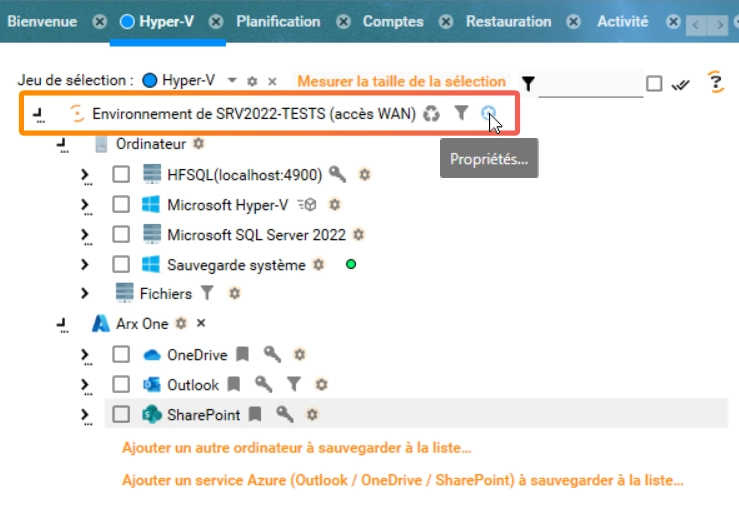Click Ajouter un autre ordinateur à sauvegarder link
Screen dimensions: 739x515
click(x=296, y=448)
